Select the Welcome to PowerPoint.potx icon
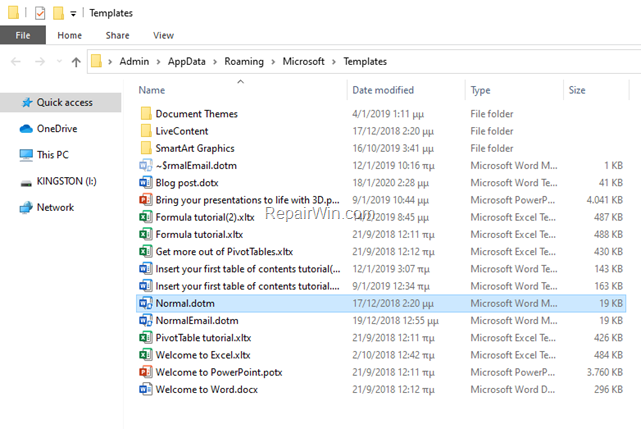The height and width of the screenshot is (429, 641). click(x=146, y=372)
